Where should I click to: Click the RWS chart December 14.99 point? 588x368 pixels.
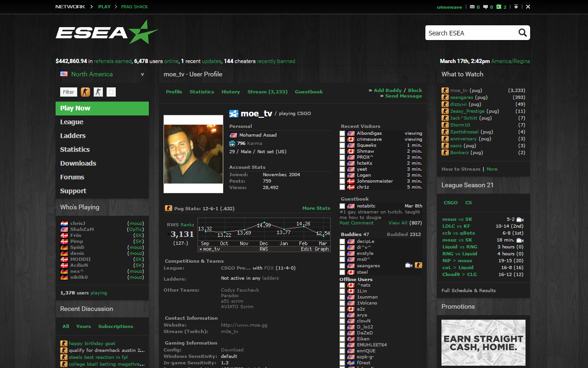pos(265,223)
